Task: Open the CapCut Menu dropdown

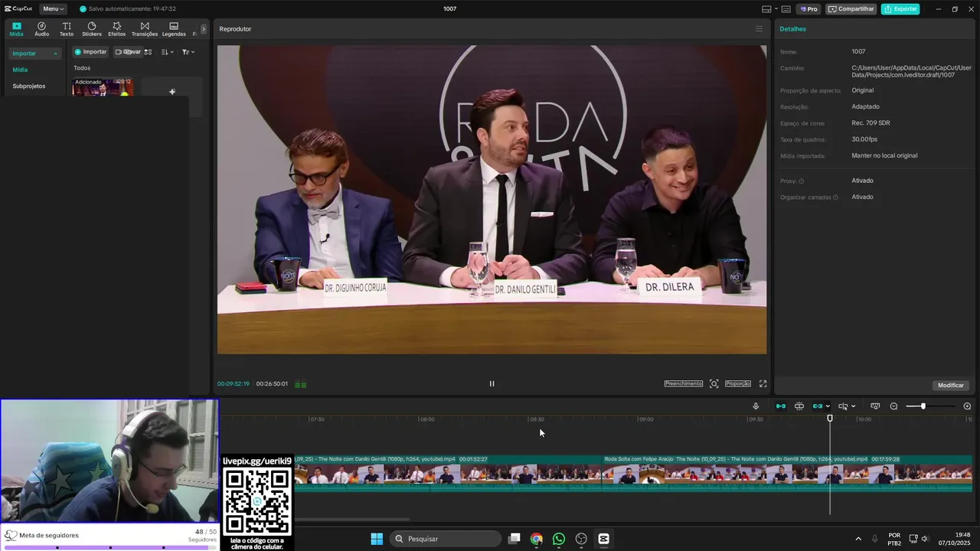Action: 53,9
